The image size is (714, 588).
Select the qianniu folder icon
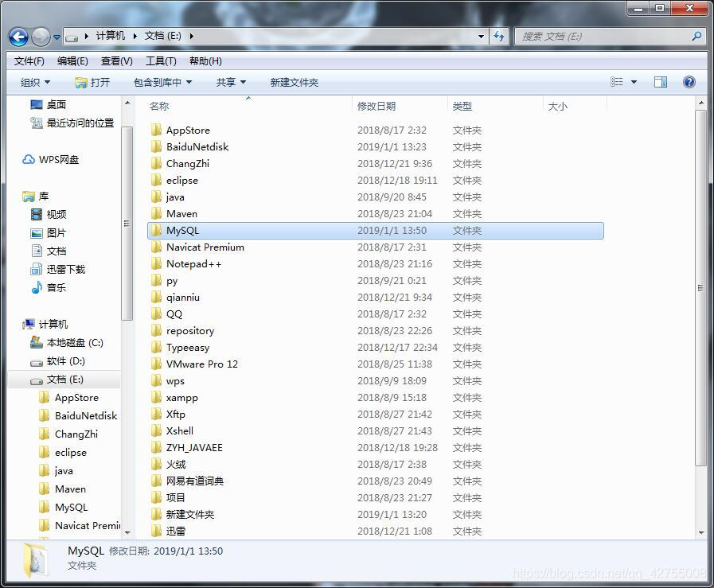[x=156, y=298]
